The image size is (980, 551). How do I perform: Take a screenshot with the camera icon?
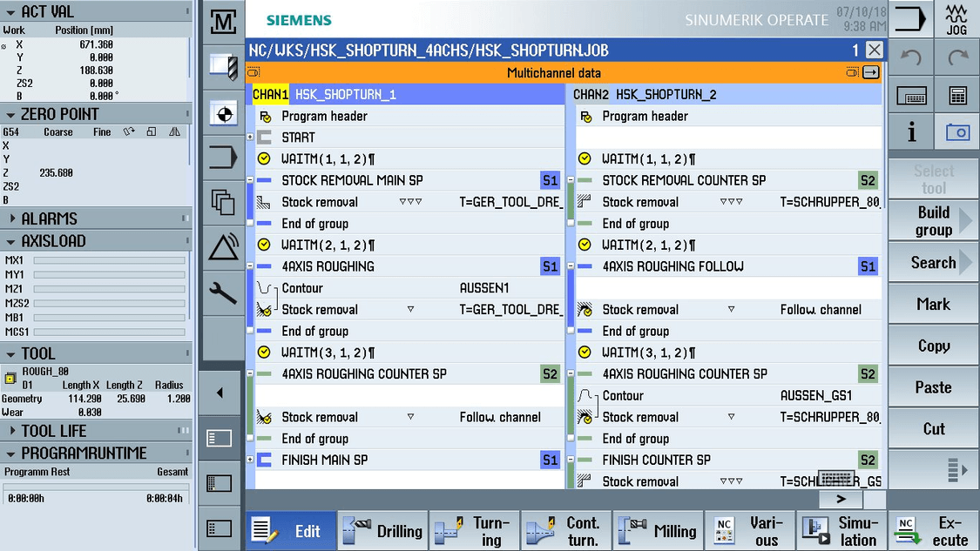click(957, 131)
